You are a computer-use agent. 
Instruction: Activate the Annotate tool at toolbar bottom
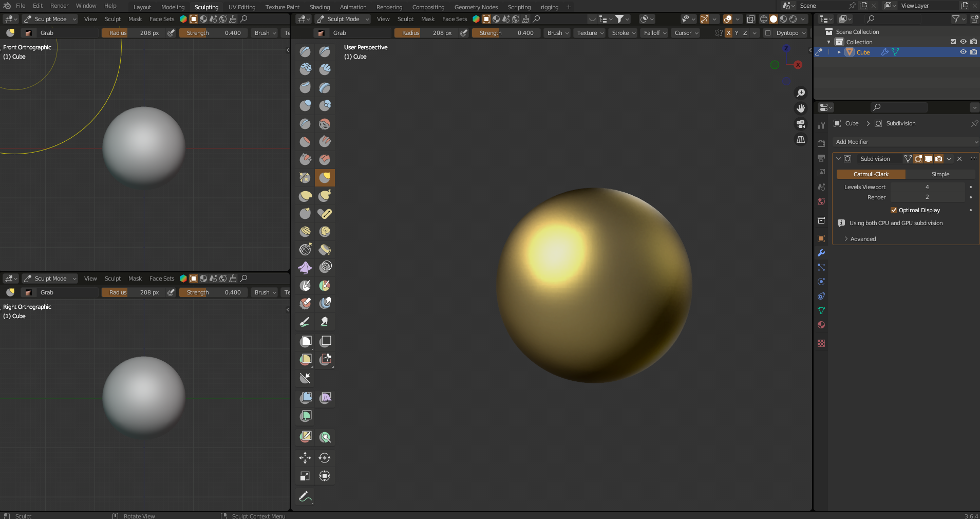tap(305, 496)
